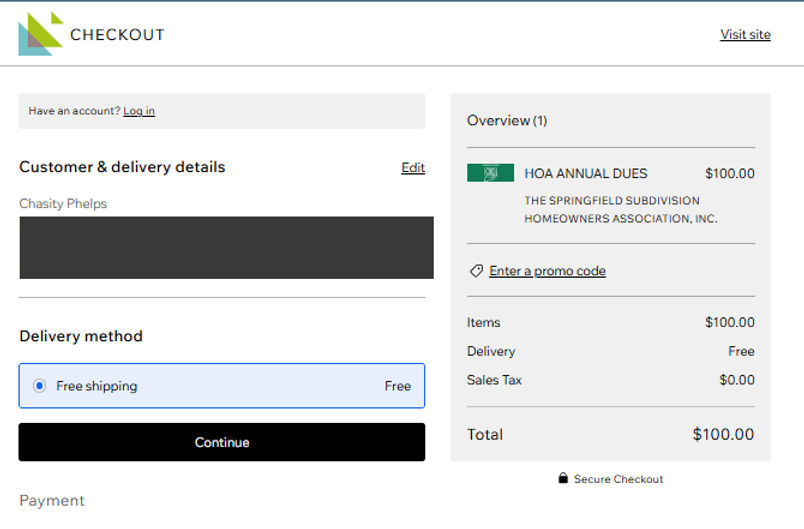
Task: Click the CHECKOUT header title
Action: tap(117, 35)
